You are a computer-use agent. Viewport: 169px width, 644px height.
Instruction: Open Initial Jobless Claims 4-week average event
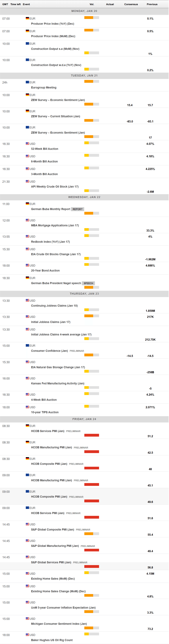[x=61, y=334]
